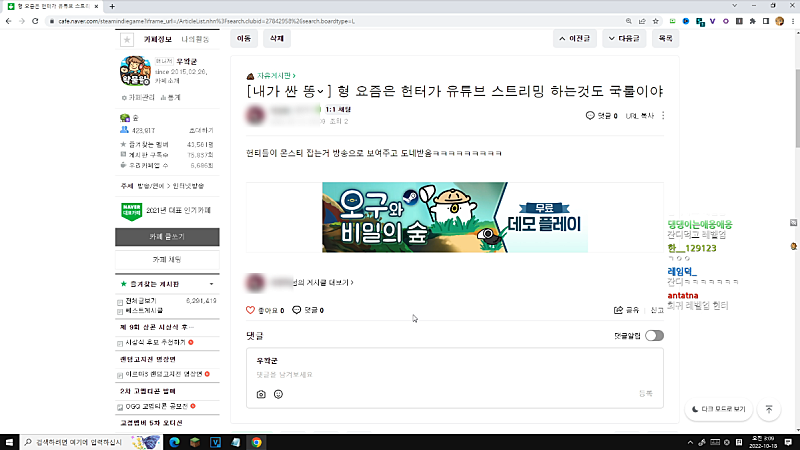Click the 초대하기 invite link
The width and height of the screenshot is (800, 450).
click(201, 131)
